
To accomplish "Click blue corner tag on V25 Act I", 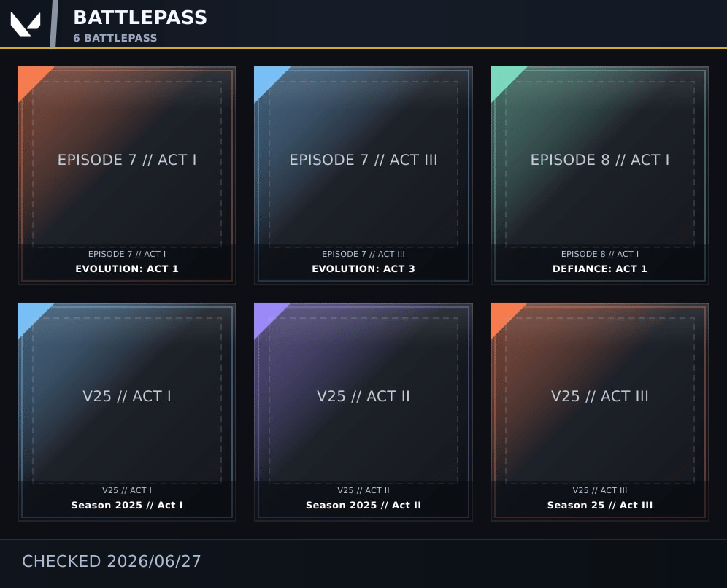I will [x=30, y=315].
